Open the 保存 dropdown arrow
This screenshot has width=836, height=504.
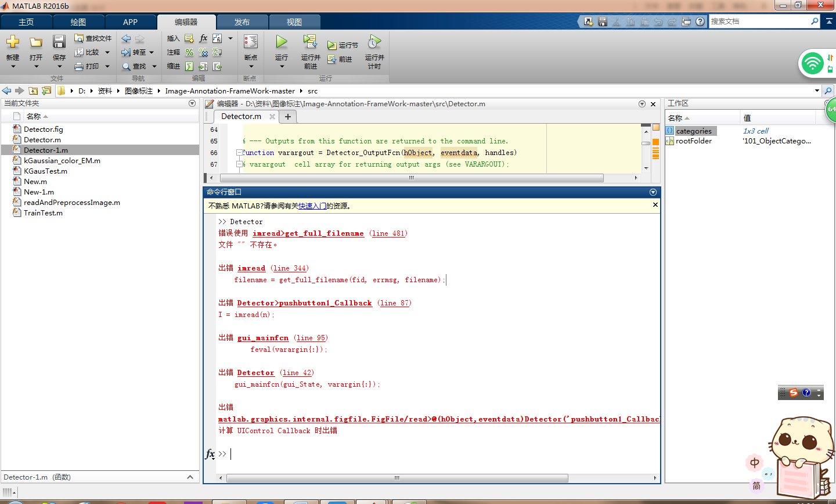pos(59,67)
